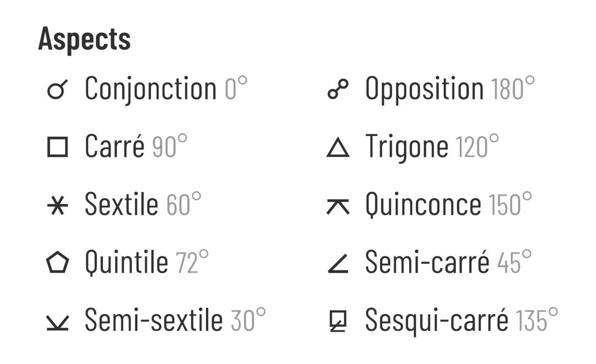Screen dimensions: 596x364
Task: Click the Sesqui-carré label
Action: 436,320
